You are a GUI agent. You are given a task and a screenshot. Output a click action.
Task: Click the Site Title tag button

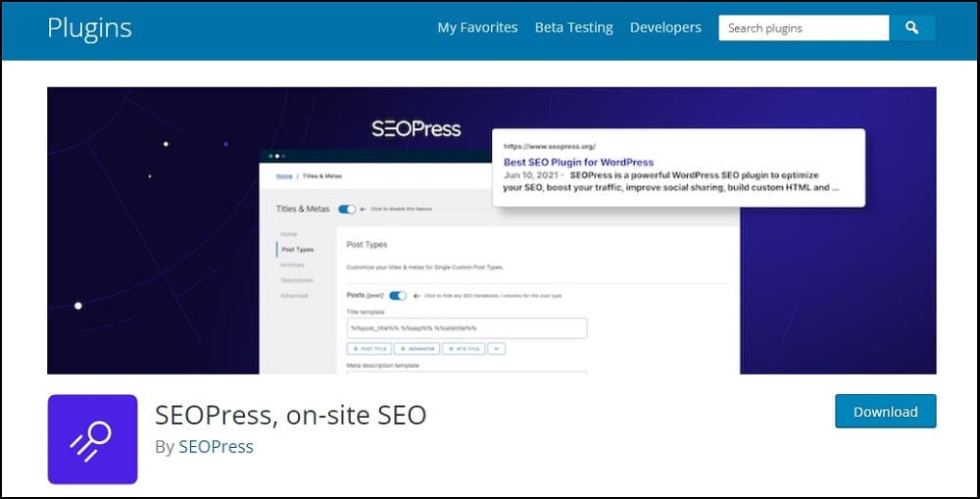point(464,348)
